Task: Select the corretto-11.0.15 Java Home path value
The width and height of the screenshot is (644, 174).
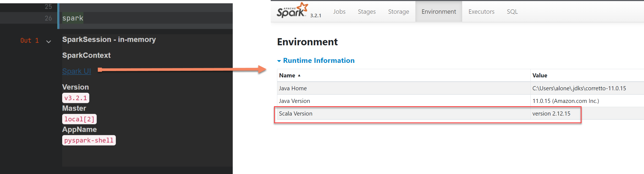Action: click(x=579, y=88)
